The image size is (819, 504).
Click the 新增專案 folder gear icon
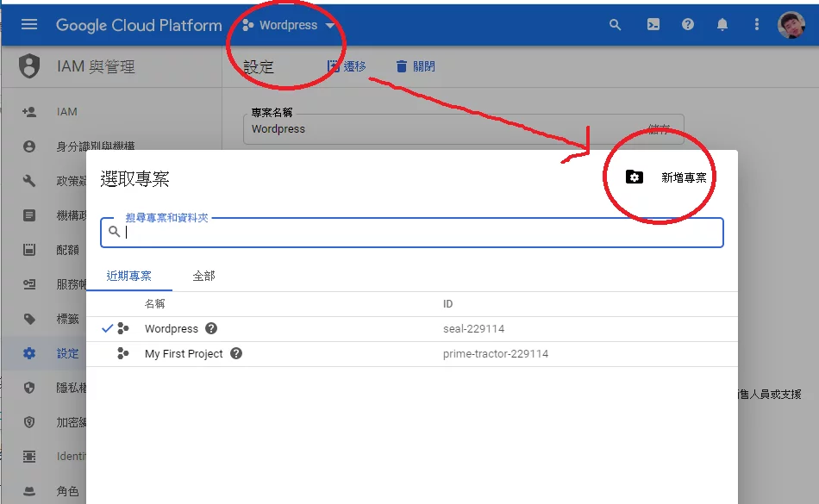tap(635, 177)
